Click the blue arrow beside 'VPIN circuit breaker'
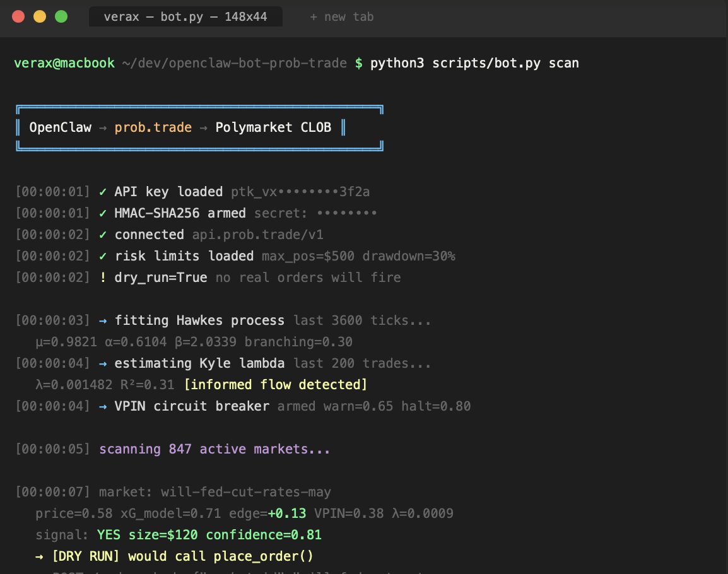The height and width of the screenshot is (574, 728). pos(103,406)
